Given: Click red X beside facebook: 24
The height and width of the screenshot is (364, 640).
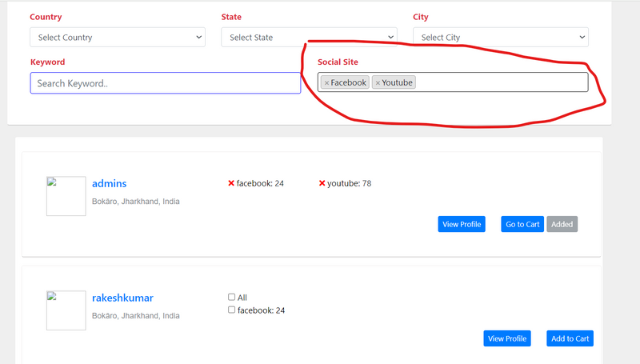Looking at the screenshot, I should tap(231, 183).
